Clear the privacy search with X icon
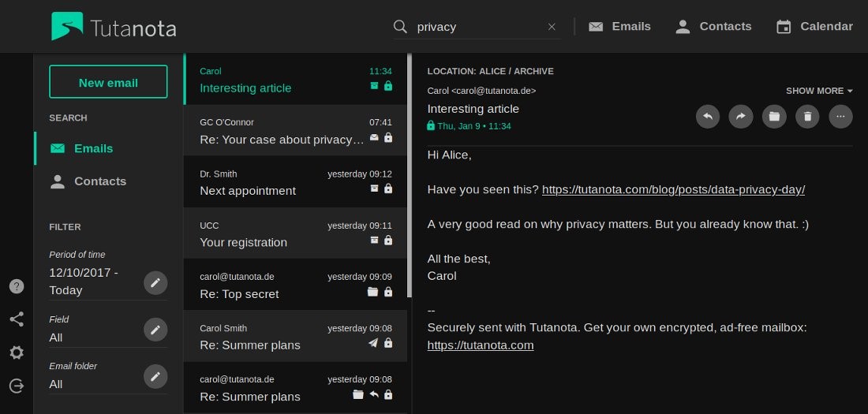 pos(552,27)
